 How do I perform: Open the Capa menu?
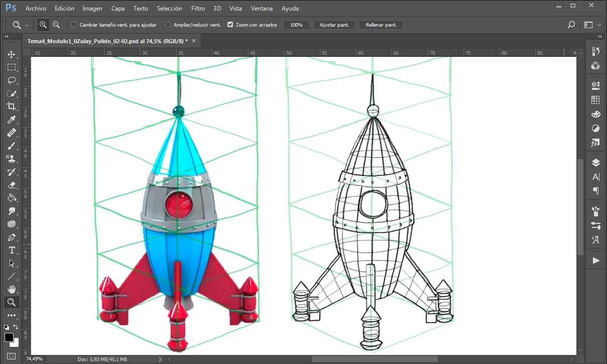point(118,9)
